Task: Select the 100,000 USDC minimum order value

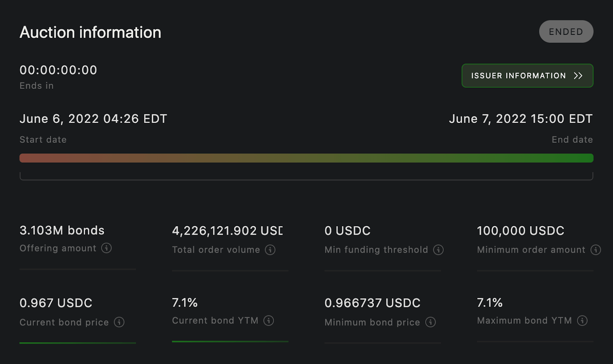Action: (x=521, y=230)
